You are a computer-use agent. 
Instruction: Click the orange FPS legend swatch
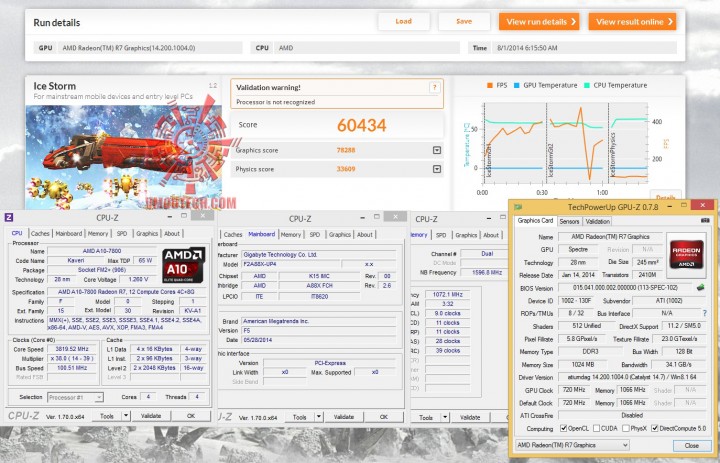pos(489,85)
